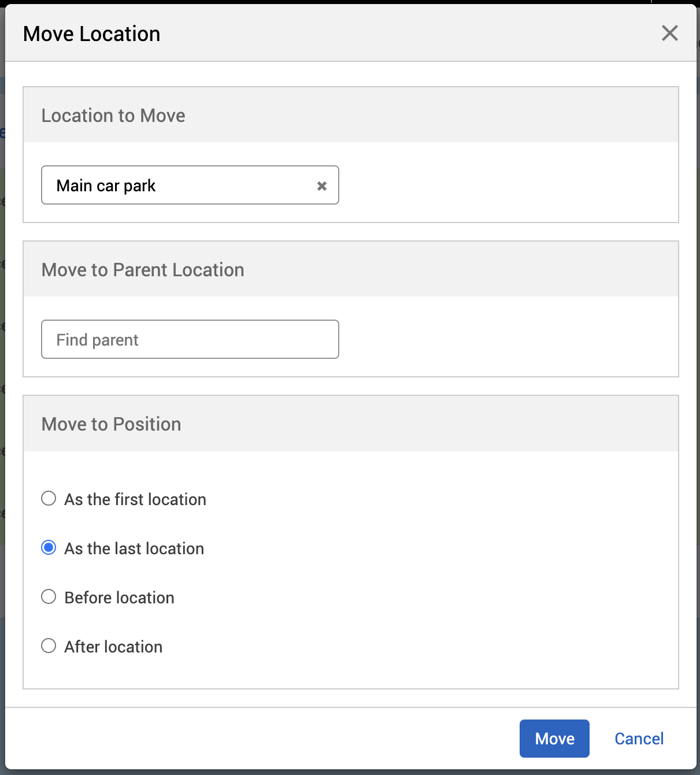Select the 'As the last location' radio button

coord(49,548)
